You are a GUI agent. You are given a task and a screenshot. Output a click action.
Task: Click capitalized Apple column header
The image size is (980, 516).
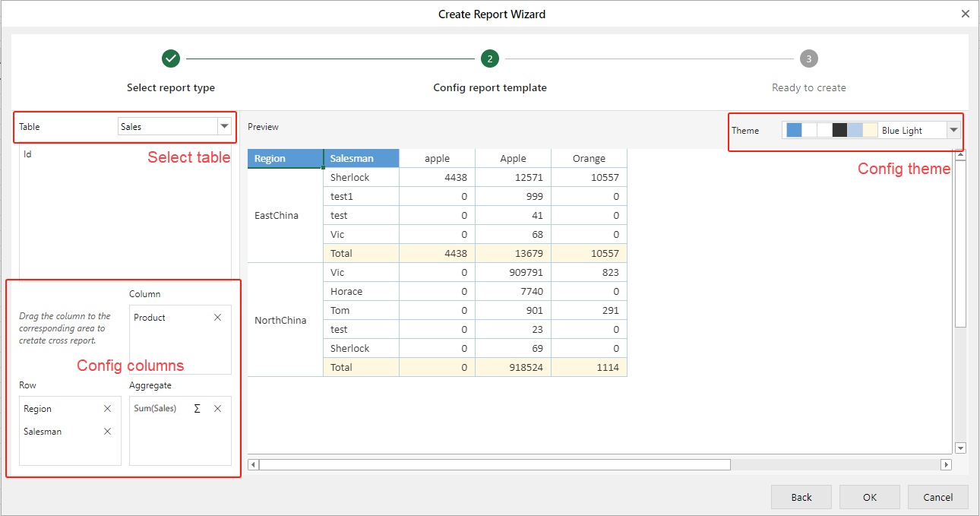point(514,158)
